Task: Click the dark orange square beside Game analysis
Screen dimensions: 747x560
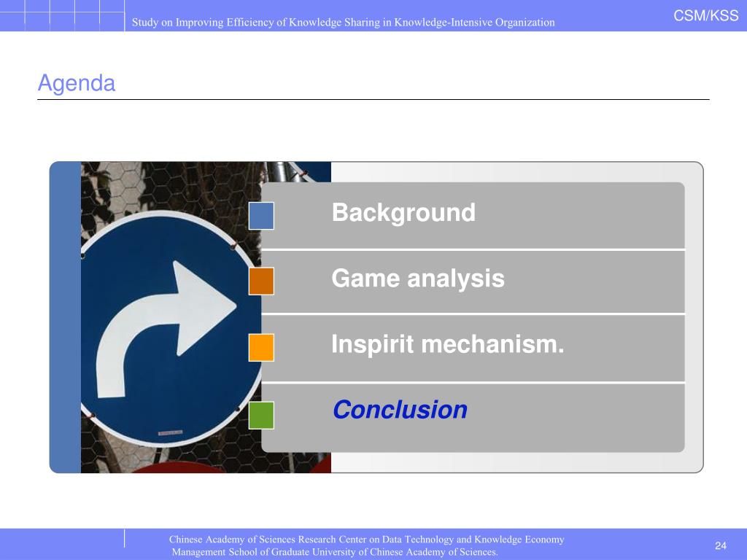Action: 261,281
